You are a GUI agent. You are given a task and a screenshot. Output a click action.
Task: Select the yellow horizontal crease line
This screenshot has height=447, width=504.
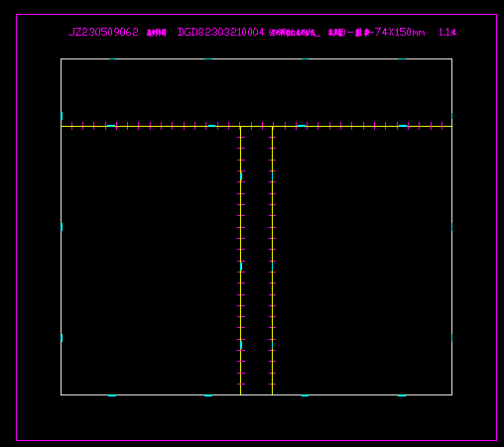(x=256, y=126)
